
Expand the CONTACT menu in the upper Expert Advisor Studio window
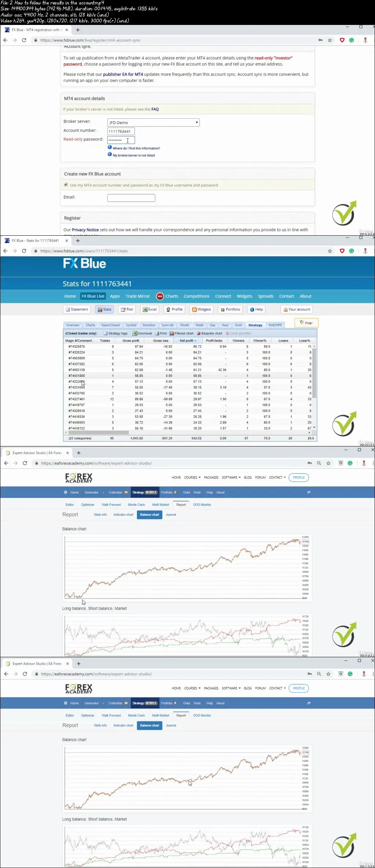(277, 478)
